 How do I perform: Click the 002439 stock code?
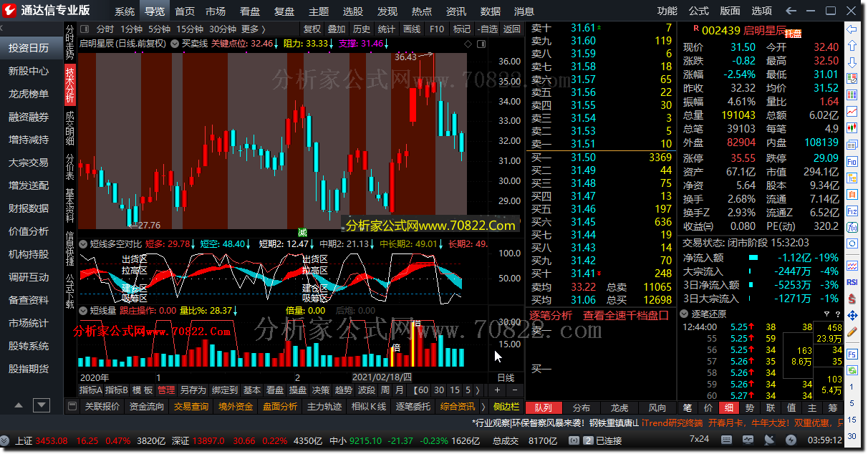(x=720, y=29)
